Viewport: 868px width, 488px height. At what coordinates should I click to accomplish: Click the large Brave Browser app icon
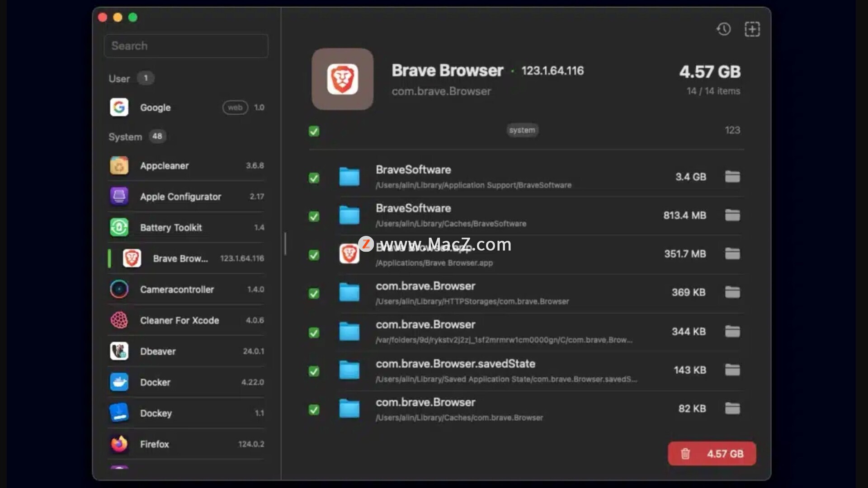click(343, 79)
